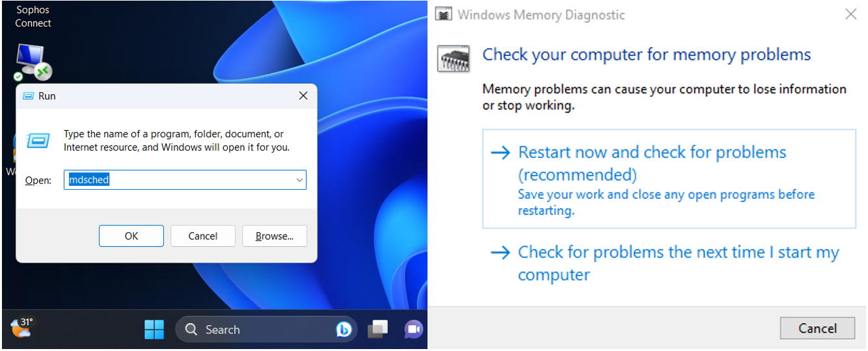This screenshot has width=868, height=351.
Task: Click the Run icon in dialog title bar
Action: [28, 96]
